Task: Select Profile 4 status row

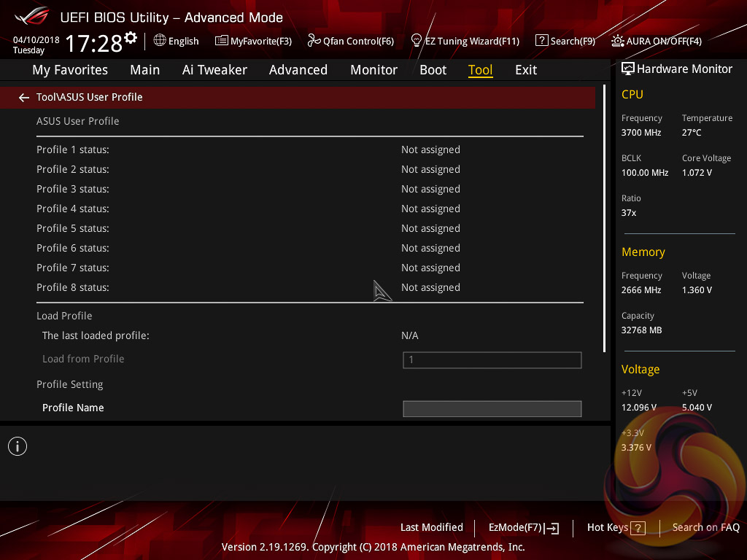Action: click(x=309, y=209)
